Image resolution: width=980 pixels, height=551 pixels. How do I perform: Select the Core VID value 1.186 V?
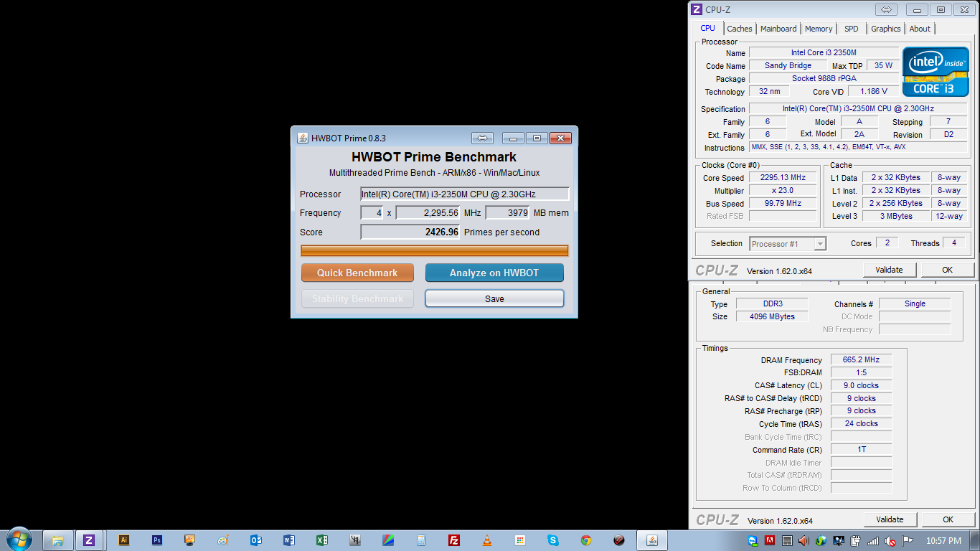pyautogui.click(x=873, y=92)
